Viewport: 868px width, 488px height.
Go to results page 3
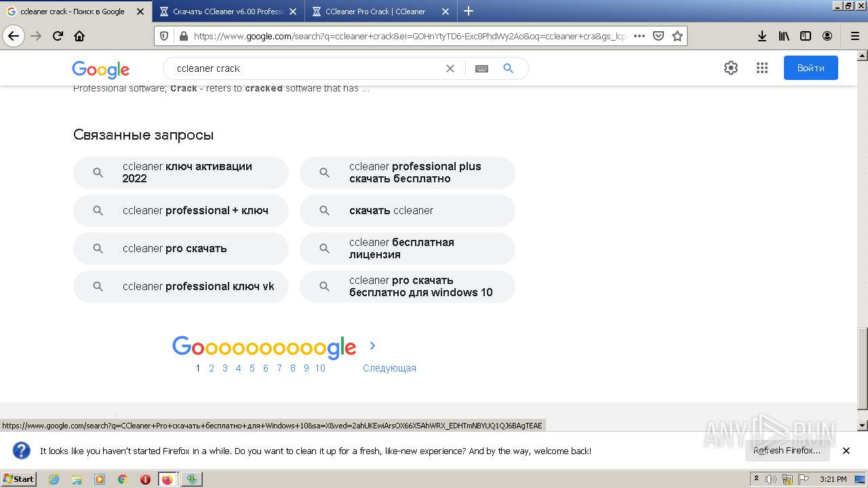225,368
